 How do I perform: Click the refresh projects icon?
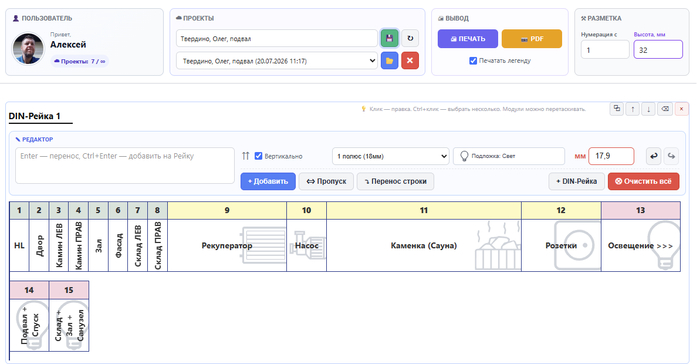[x=410, y=38]
